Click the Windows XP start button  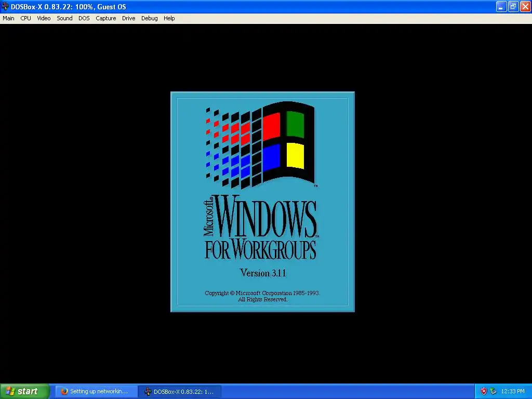pos(25,391)
